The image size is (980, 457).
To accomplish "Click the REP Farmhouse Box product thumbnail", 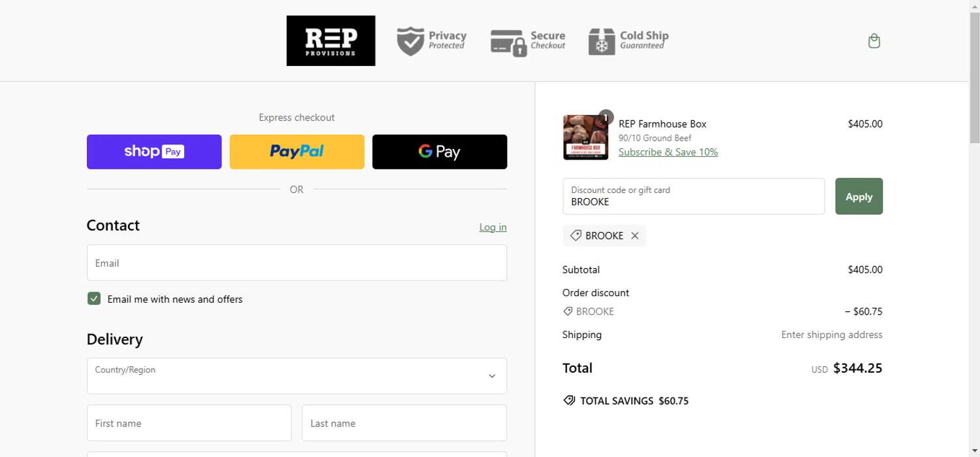I will point(586,137).
